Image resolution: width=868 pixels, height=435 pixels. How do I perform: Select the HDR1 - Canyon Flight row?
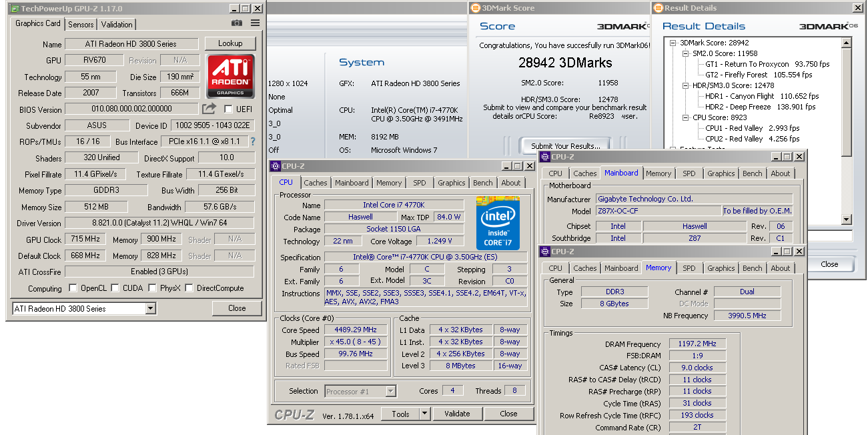[x=761, y=96]
